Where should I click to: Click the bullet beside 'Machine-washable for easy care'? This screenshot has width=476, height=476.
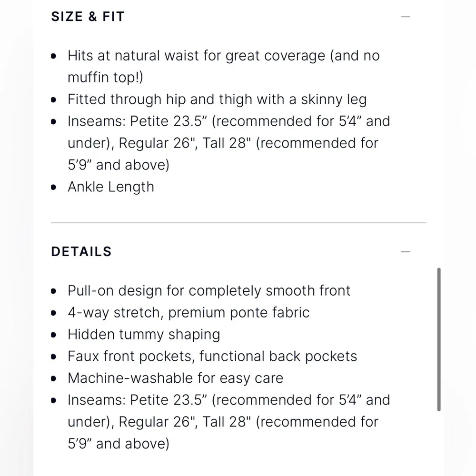pos(53,378)
